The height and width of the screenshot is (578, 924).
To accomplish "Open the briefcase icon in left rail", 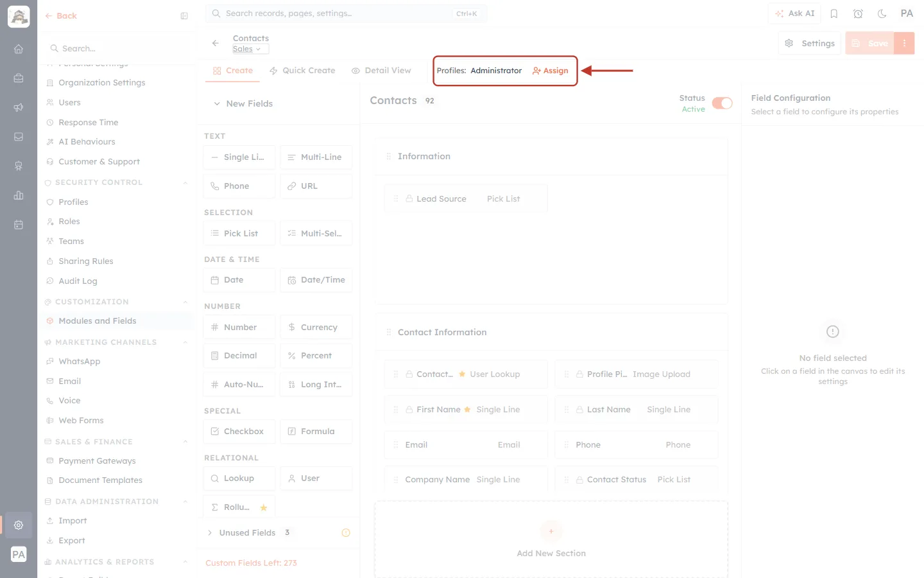I will (x=19, y=78).
